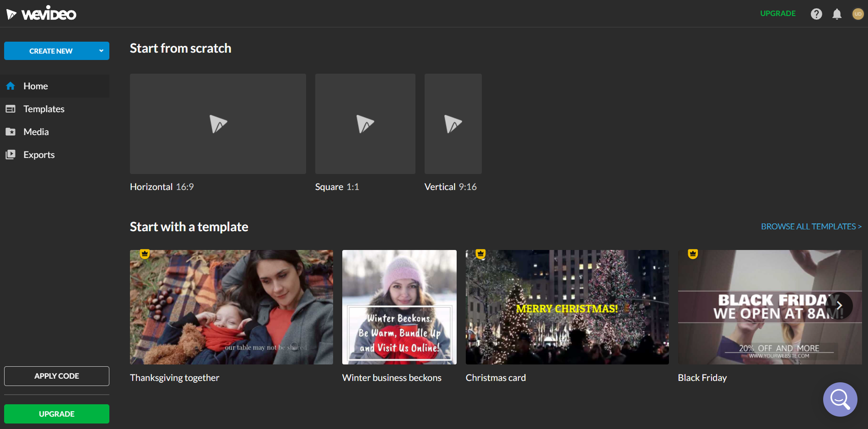Image resolution: width=868 pixels, height=429 pixels.
Task: Click the Apply Code button
Action: pos(57,376)
